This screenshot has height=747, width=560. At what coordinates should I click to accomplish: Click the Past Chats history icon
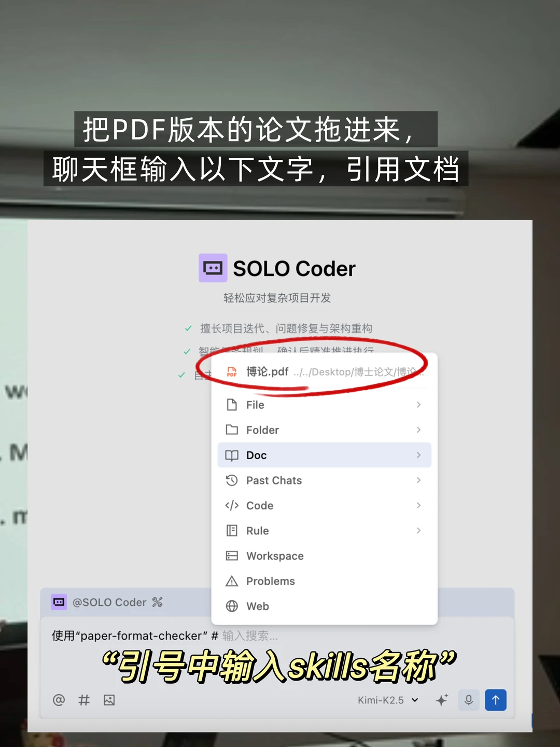(232, 480)
